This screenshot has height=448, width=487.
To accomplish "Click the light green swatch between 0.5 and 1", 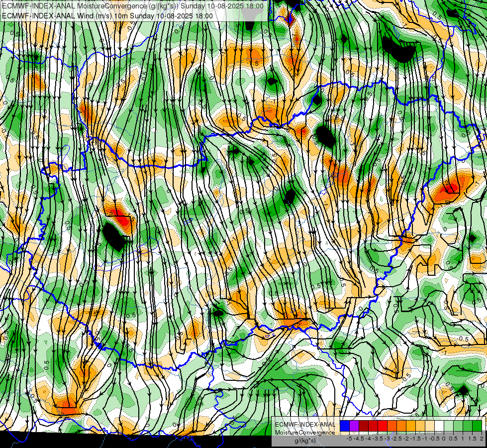I will [458, 426].
